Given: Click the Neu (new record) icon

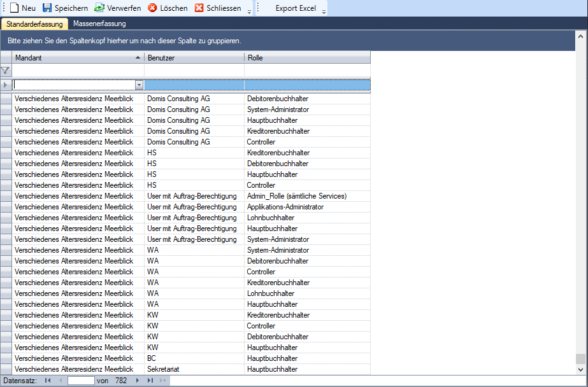Looking at the screenshot, I should (15, 8).
